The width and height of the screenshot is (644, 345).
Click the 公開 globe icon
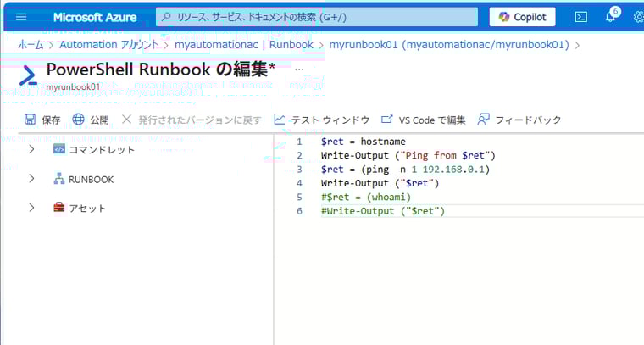[x=78, y=120]
